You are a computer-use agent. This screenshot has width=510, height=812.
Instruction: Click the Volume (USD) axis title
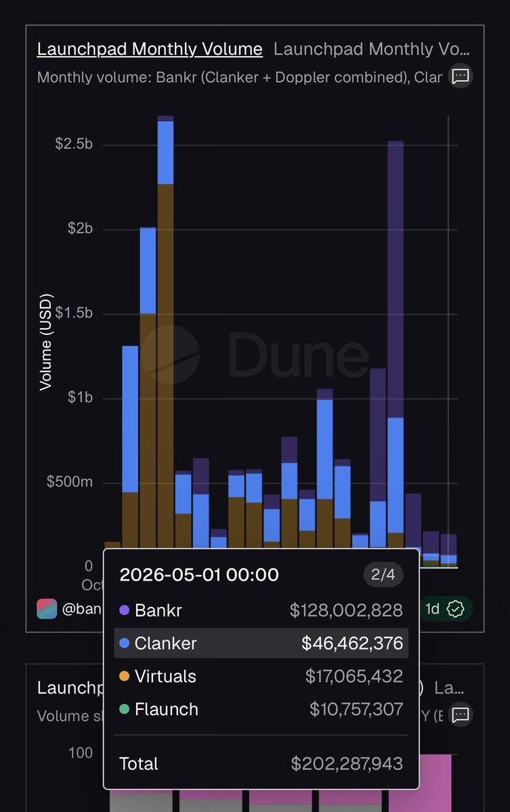point(45,342)
